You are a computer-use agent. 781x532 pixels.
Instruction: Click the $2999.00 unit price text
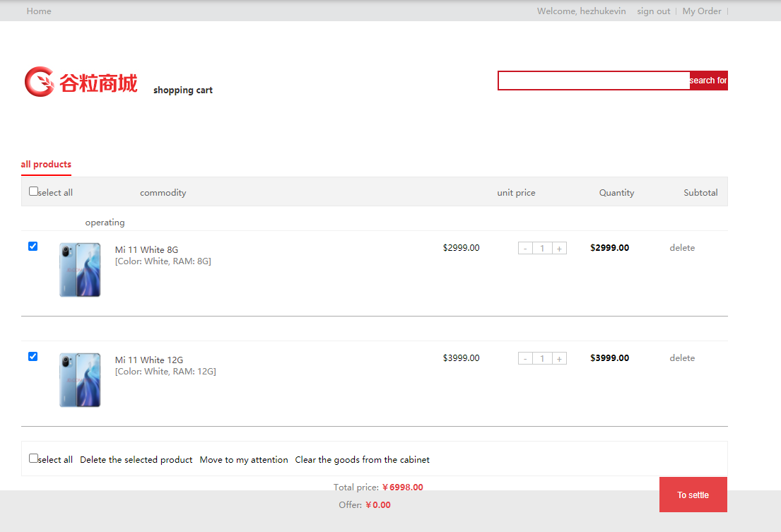pyautogui.click(x=462, y=248)
